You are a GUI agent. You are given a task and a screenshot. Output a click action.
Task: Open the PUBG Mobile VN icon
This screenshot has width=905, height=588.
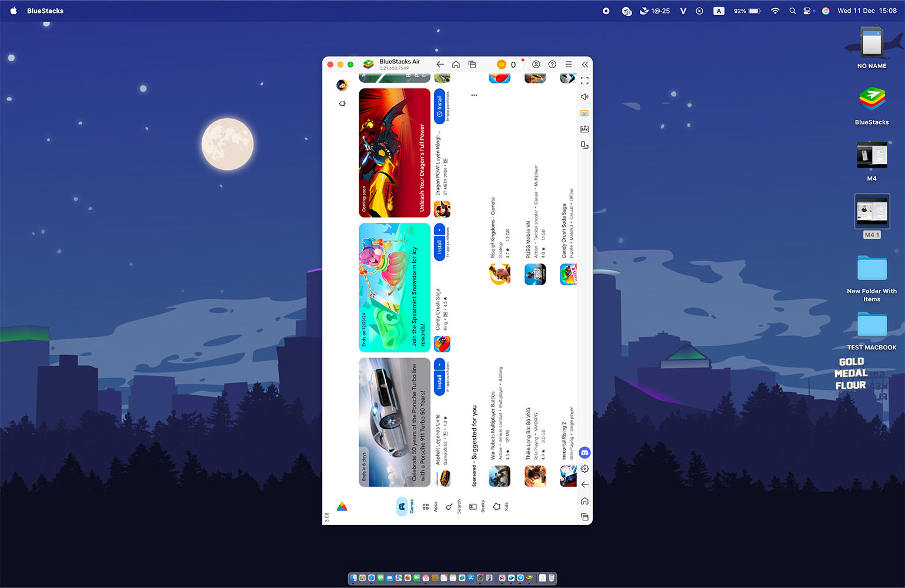535,274
